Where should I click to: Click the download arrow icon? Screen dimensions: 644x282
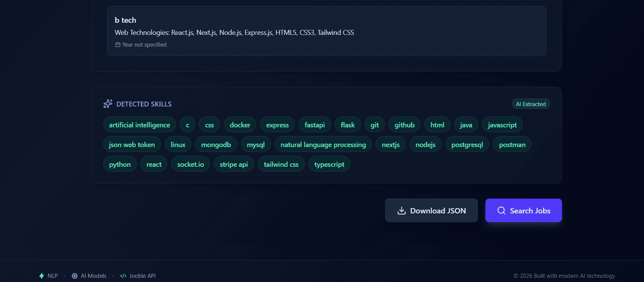coord(402,211)
